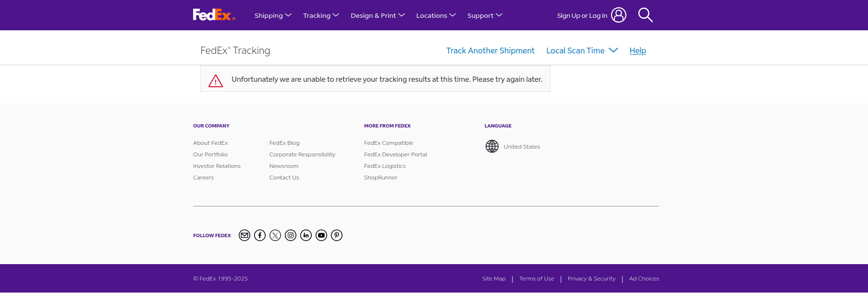Image resolution: width=868 pixels, height=293 pixels.
Task: Open Careers link
Action: 203,178
